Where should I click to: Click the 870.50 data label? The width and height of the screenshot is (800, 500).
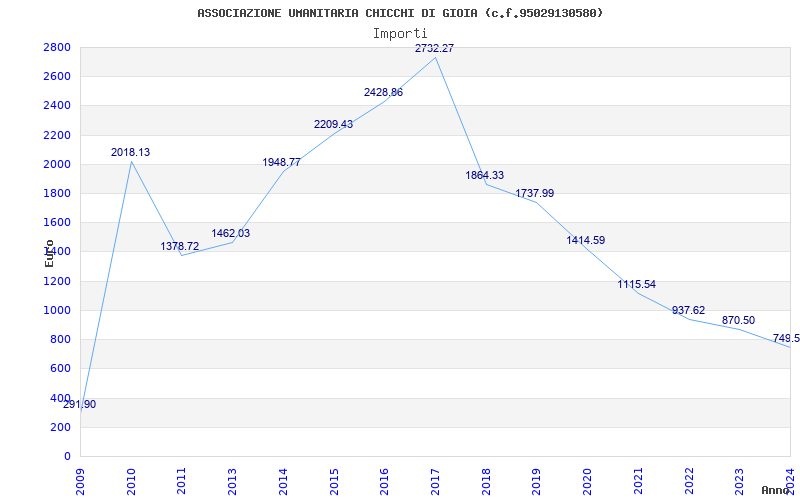[x=738, y=320]
